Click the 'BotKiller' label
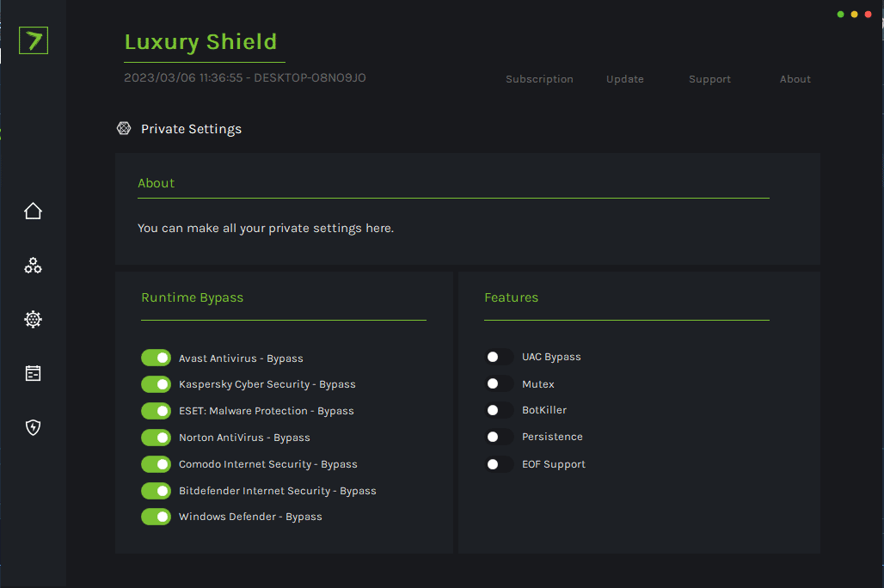884x588 pixels. [x=544, y=410]
